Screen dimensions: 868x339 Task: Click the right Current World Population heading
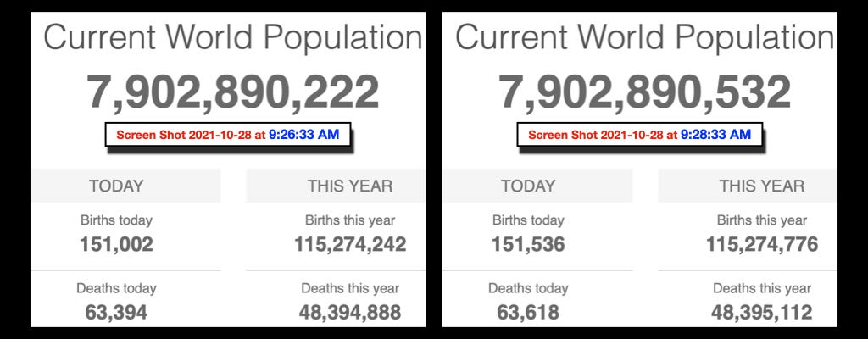645,38
